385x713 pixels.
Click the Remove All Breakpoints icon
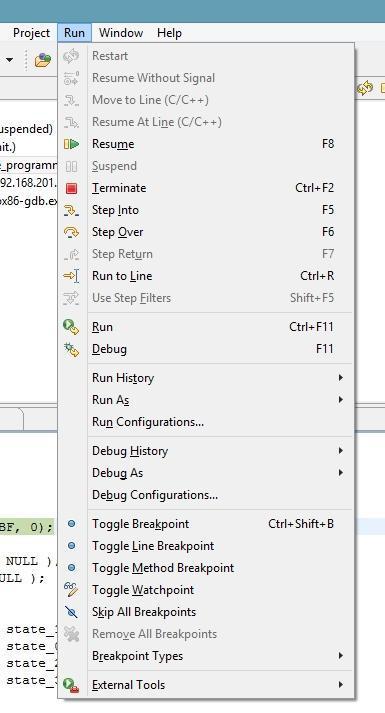tap(71, 634)
